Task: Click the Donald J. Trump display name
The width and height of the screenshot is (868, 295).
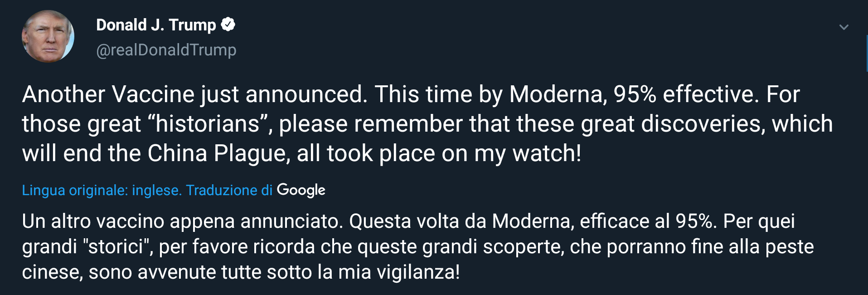Action: click(156, 25)
